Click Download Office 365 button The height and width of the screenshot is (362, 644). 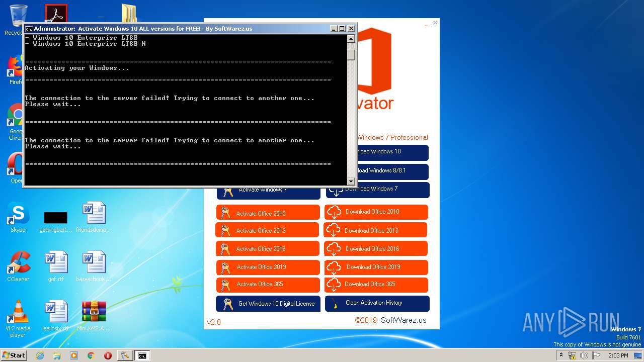[x=376, y=285]
